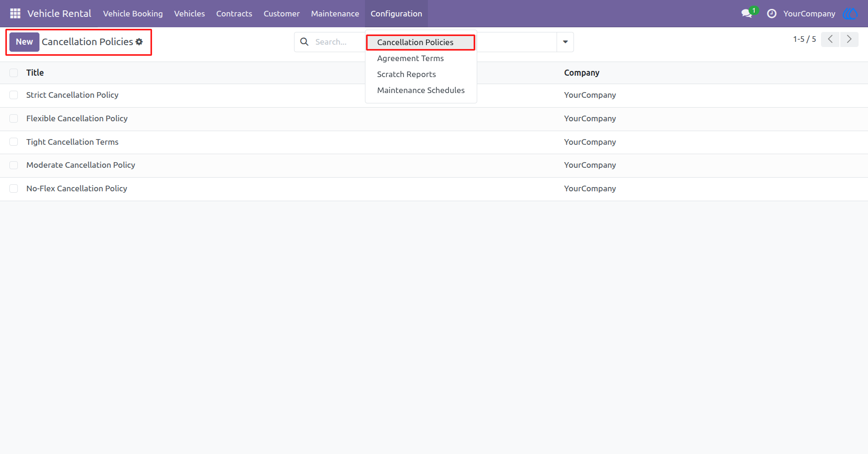Select Agreement Terms in the dropdown
The height and width of the screenshot is (454, 868).
[421, 58]
